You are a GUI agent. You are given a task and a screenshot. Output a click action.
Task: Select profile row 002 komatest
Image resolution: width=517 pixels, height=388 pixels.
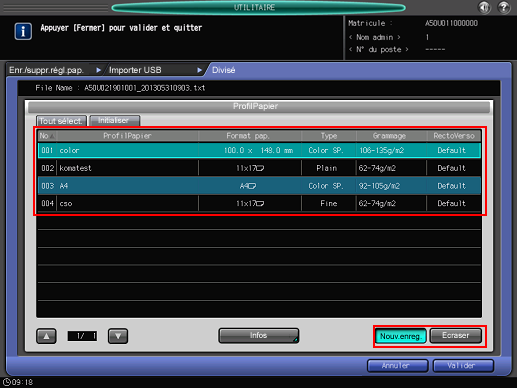259,168
